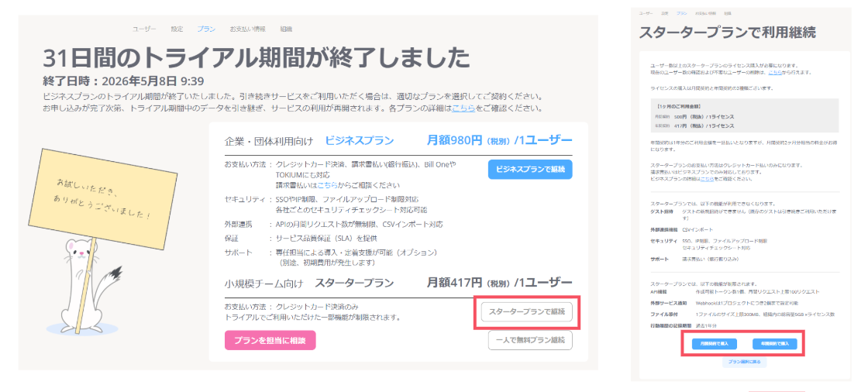
Task: Open こちら link for removing unneeded users
Action: 774,73
